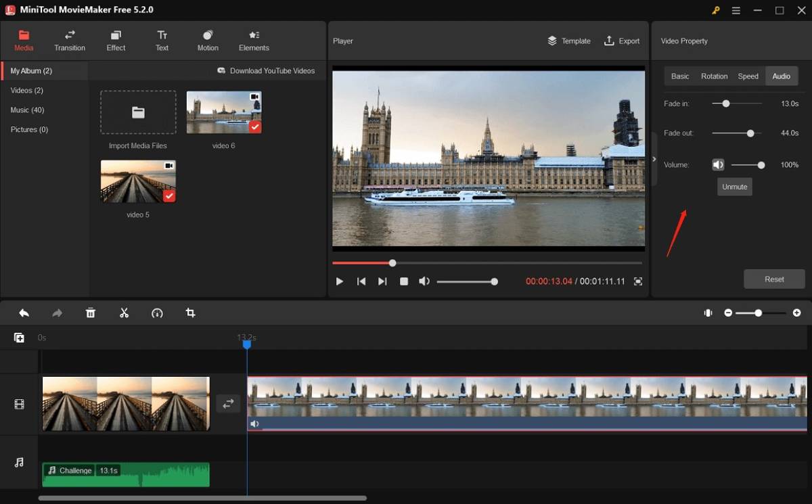Image resolution: width=812 pixels, height=504 pixels.
Task: Open the hamburger menu in title bar
Action: [736, 10]
